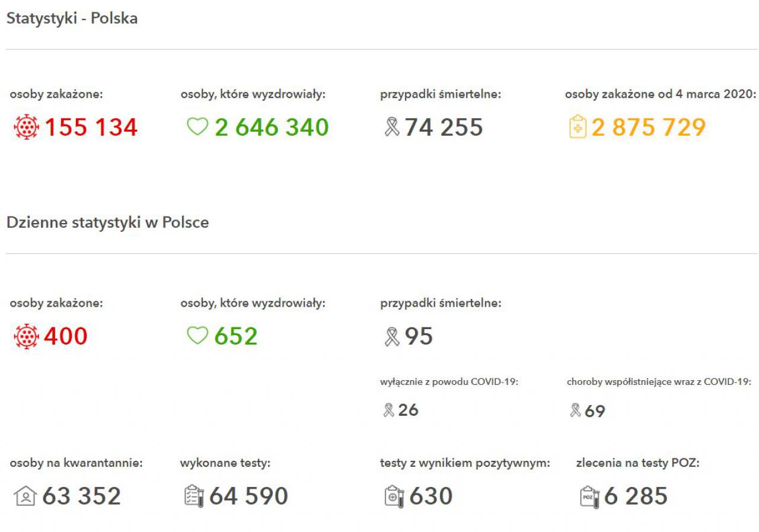Viewport: 759px width, 532px height.
Task: Click the gray ribbon icon beside 74 255
Action: [391, 127]
